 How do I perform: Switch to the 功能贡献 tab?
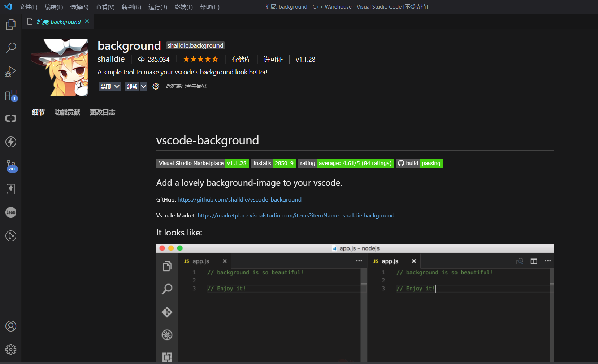point(67,112)
